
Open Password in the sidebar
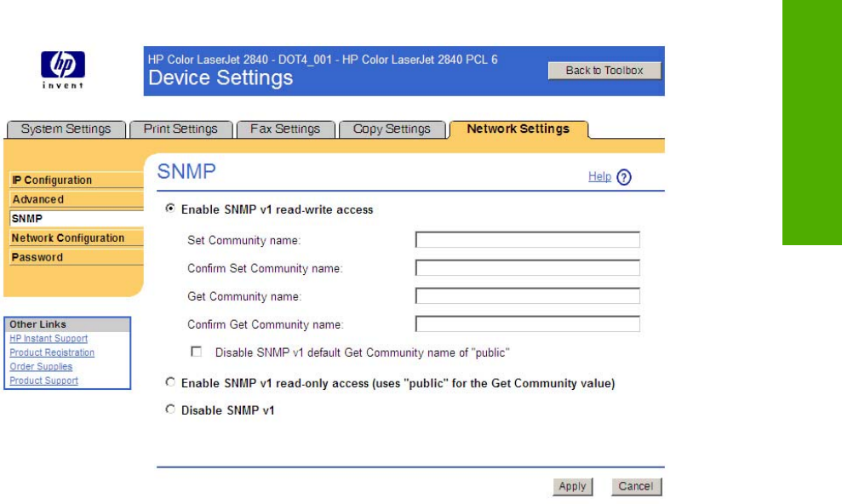pyautogui.click(x=77, y=257)
